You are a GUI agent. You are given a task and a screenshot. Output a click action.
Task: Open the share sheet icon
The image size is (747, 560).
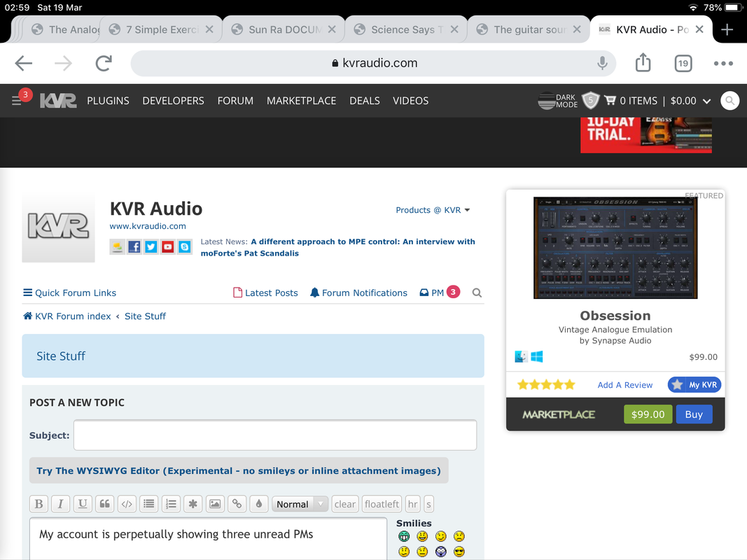[x=643, y=62]
